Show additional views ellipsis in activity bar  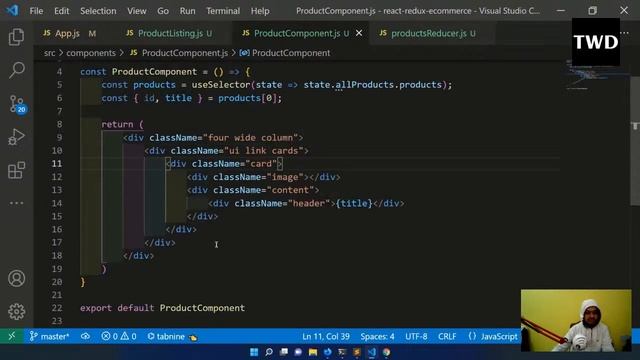click(16, 203)
